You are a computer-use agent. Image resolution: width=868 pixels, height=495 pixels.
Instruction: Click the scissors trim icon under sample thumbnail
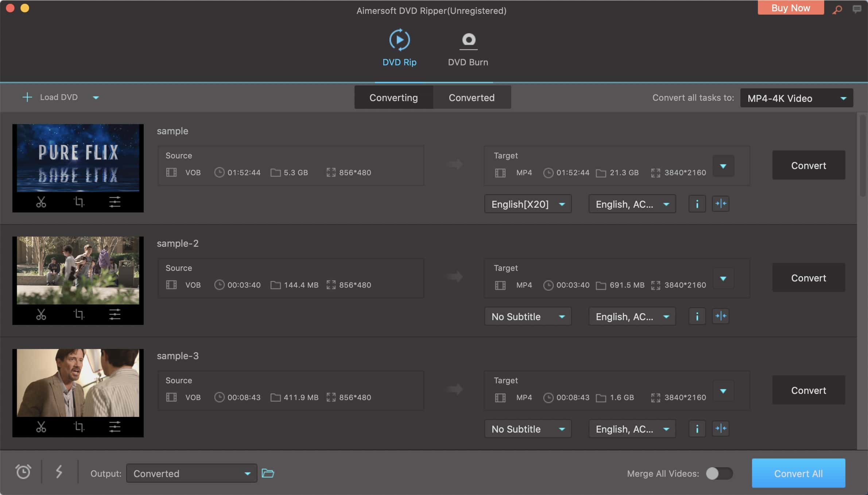coord(41,202)
